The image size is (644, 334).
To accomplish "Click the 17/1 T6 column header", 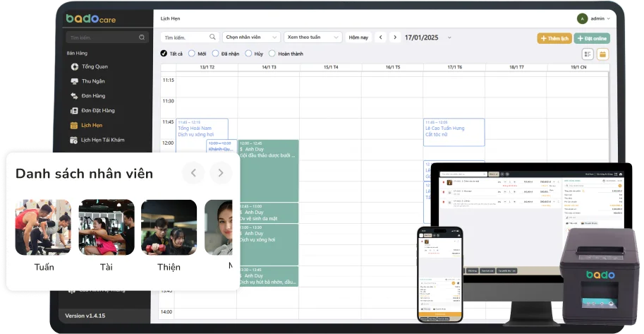I will coord(455,67).
